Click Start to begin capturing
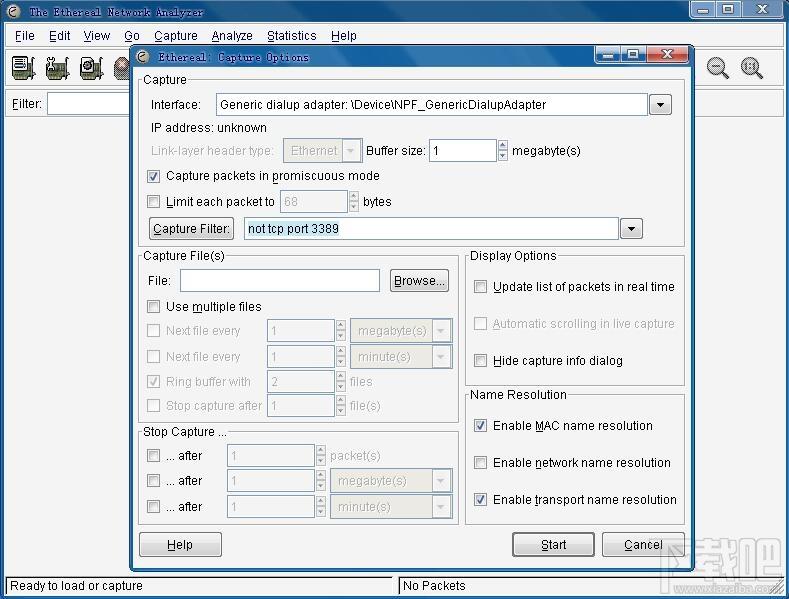This screenshot has width=789, height=599. (x=554, y=545)
